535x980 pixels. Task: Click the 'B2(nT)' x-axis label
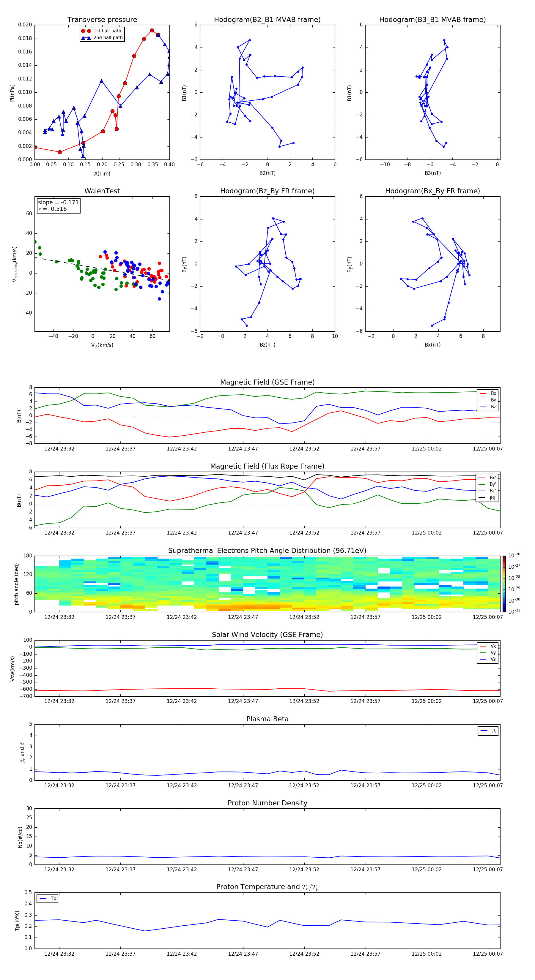pyautogui.click(x=267, y=173)
